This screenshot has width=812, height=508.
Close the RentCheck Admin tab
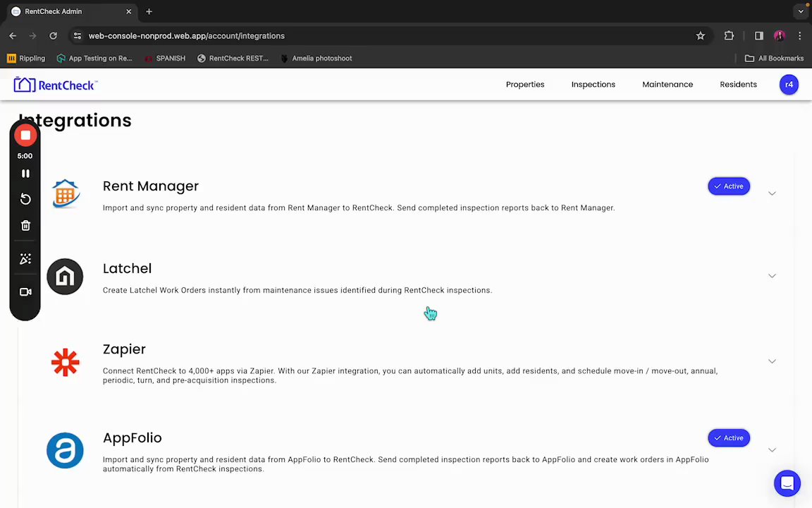coord(128,11)
